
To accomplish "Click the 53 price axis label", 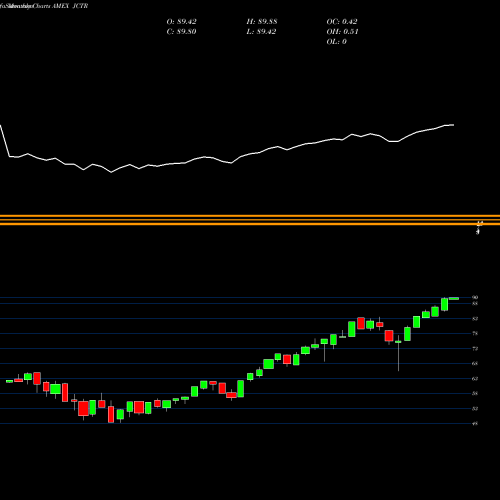I will pos(475,409).
